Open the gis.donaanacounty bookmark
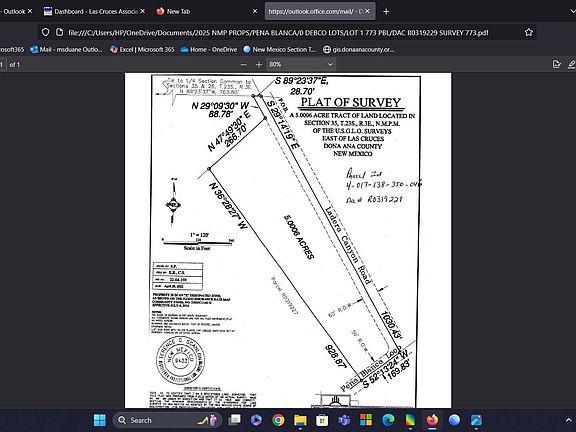This screenshot has height=432, width=576. coord(358,49)
